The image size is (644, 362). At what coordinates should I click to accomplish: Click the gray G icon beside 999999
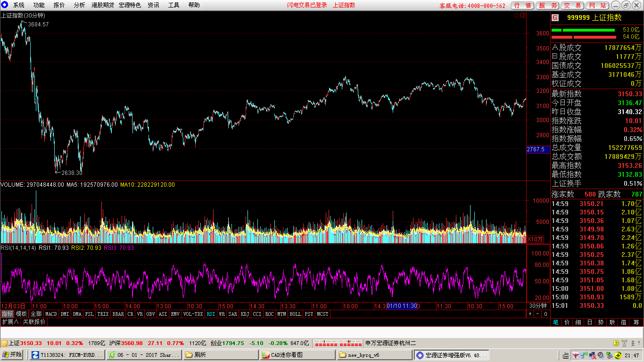tap(555, 18)
